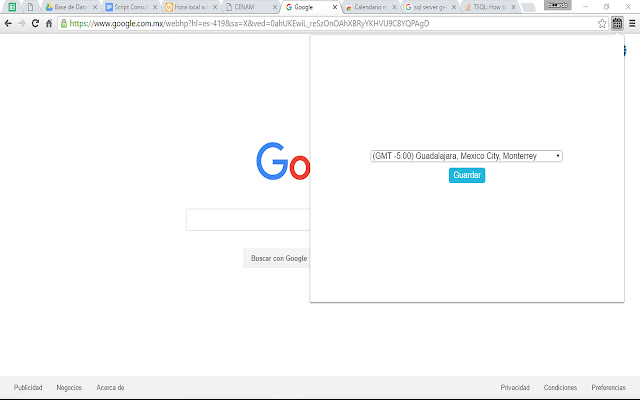This screenshot has width=640, height=400.
Task: Click the Google logo
Action: (283, 161)
